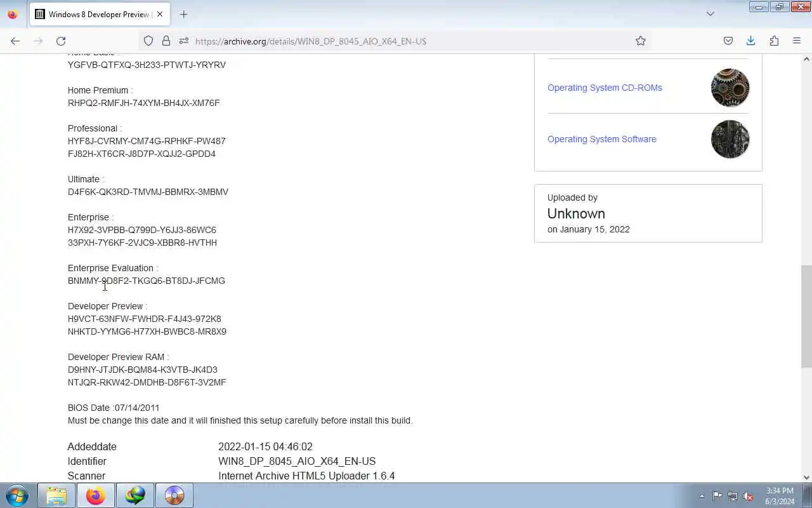812x508 pixels.
Task: Click the key NHKTD-YYMG6-H77XH-BWBC8-MR8X9
Action: (x=147, y=331)
